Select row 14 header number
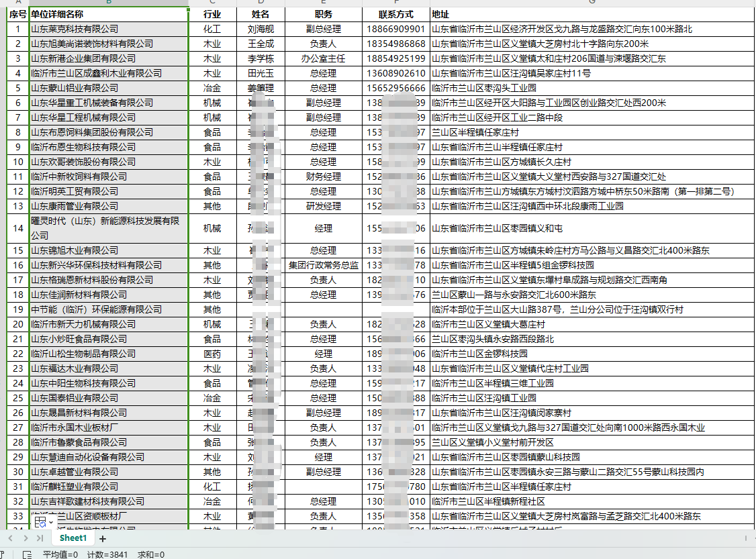This screenshot has height=559, width=756. click(17, 228)
